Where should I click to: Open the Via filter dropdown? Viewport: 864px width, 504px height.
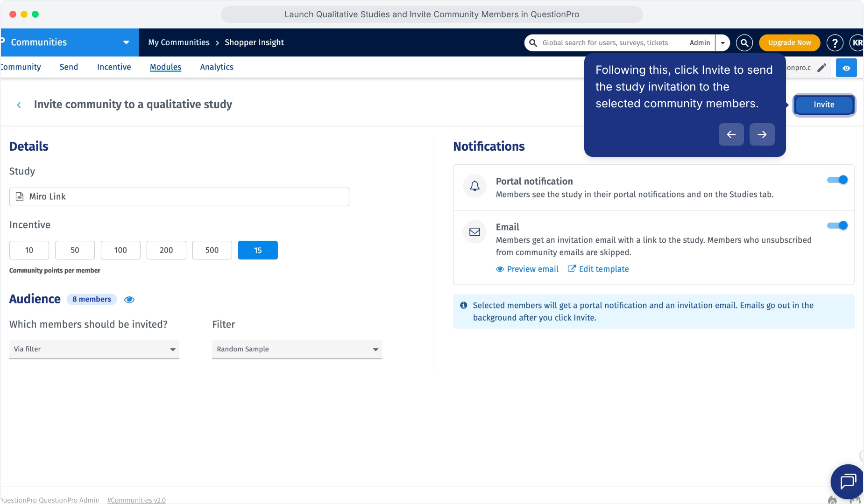[x=94, y=350]
